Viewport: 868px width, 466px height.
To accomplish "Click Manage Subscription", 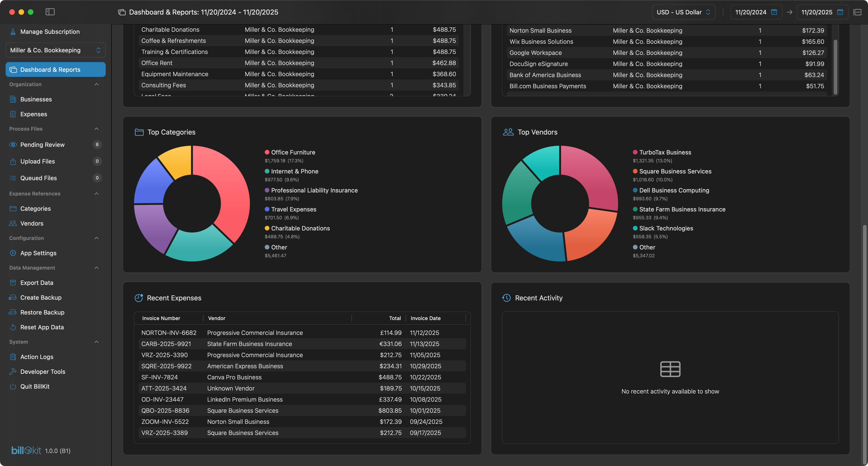I will 50,31.
